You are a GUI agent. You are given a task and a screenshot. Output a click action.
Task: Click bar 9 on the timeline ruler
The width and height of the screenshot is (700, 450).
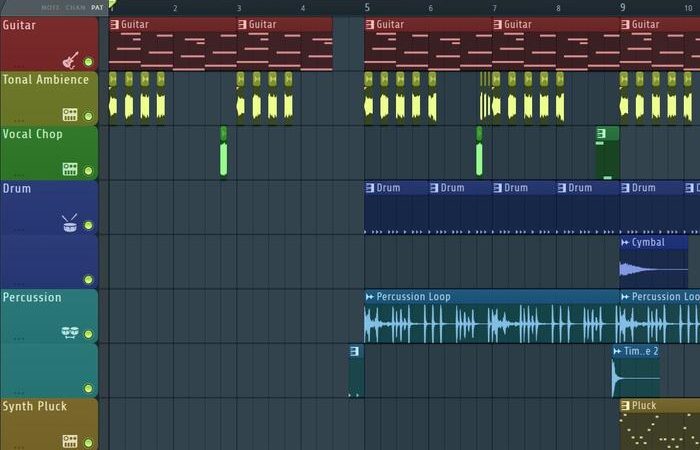pyautogui.click(x=622, y=8)
